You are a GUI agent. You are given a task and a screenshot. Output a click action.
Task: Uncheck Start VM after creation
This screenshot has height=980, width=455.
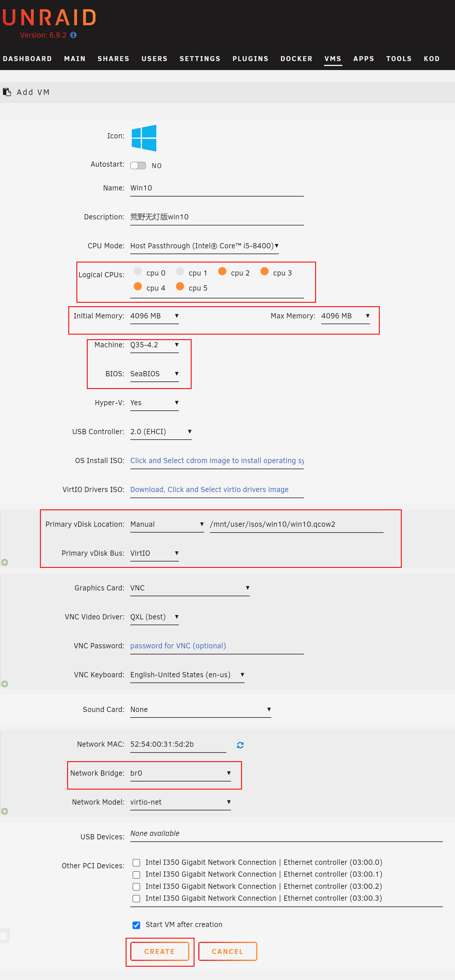(x=136, y=925)
